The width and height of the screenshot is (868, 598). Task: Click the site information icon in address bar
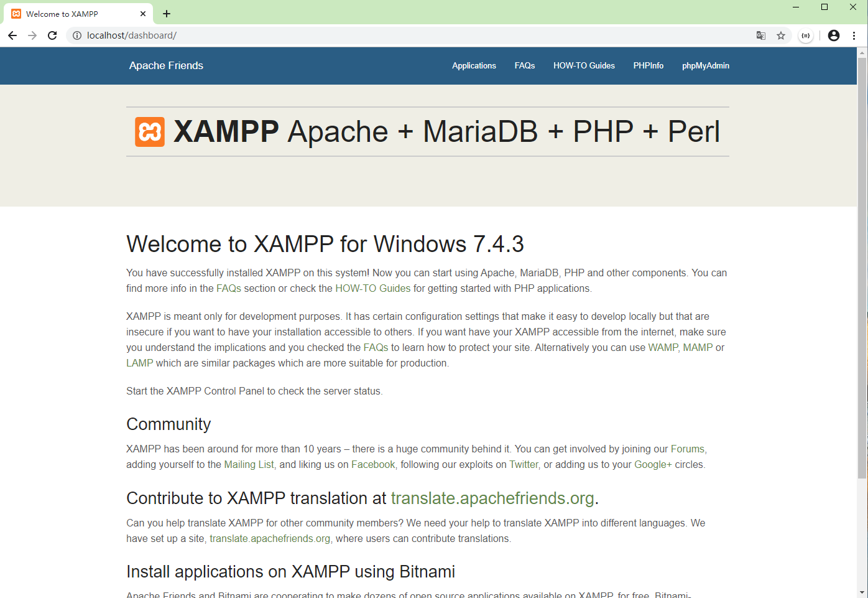point(77,35)
